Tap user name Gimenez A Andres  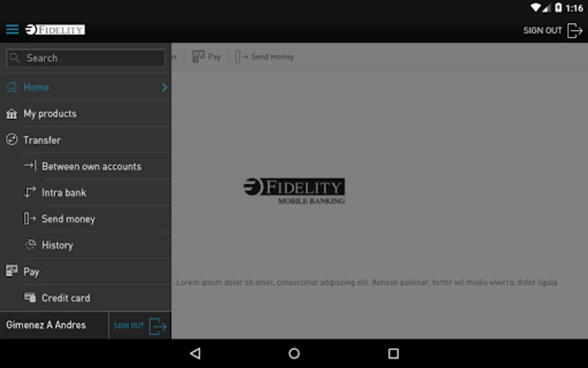(46, 325)
